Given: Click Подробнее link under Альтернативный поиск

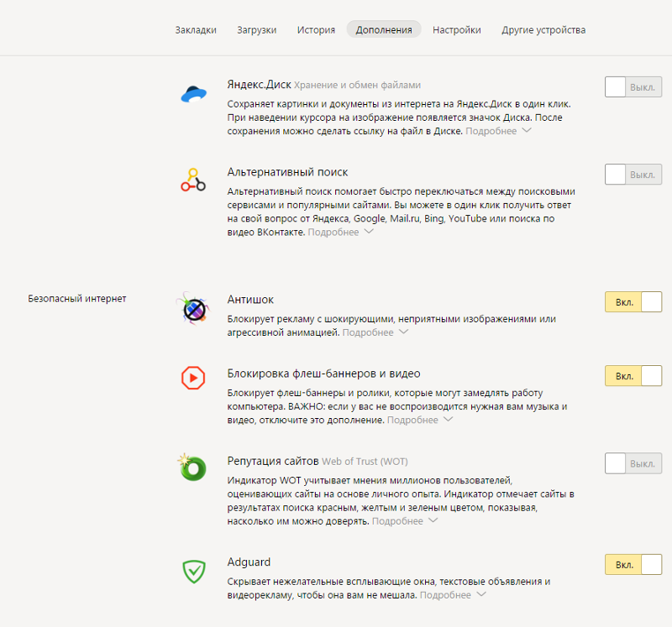Looking at the screenshot, I should click(333, 233).
